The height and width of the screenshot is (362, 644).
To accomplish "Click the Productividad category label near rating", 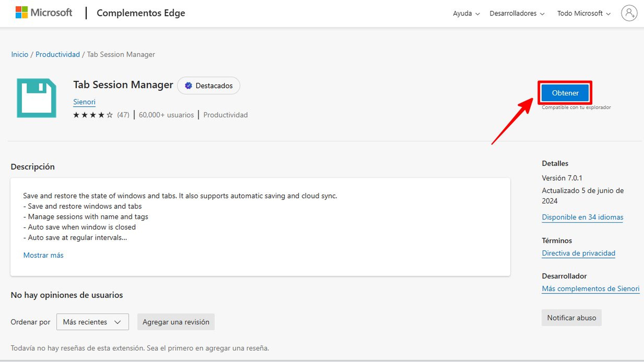I will [x=226, y=115].
